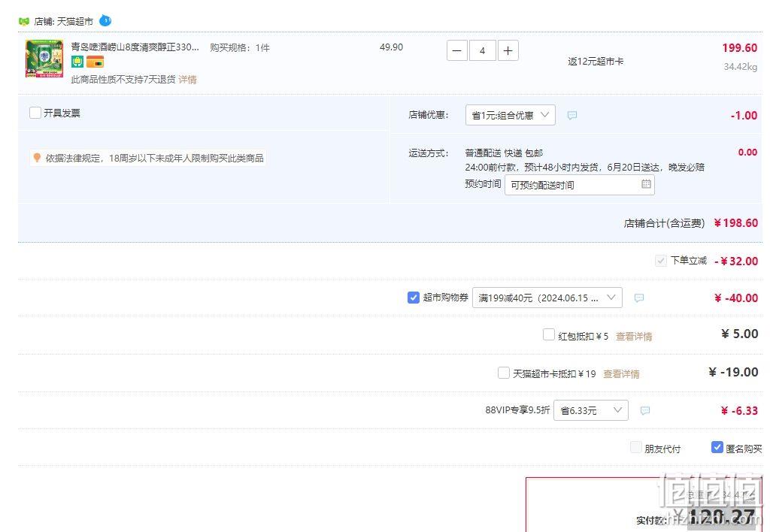Tick the 开具发票 invoice checkbox
This screenshot has width=770, height=532.
pos(35,113)
